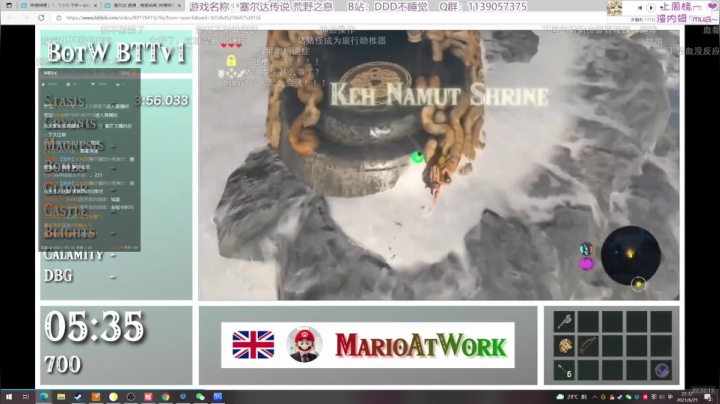This screenshot has height=404, width=720.
Task: Click the Stasis split time 3:56.033
Action: [162, 101]
